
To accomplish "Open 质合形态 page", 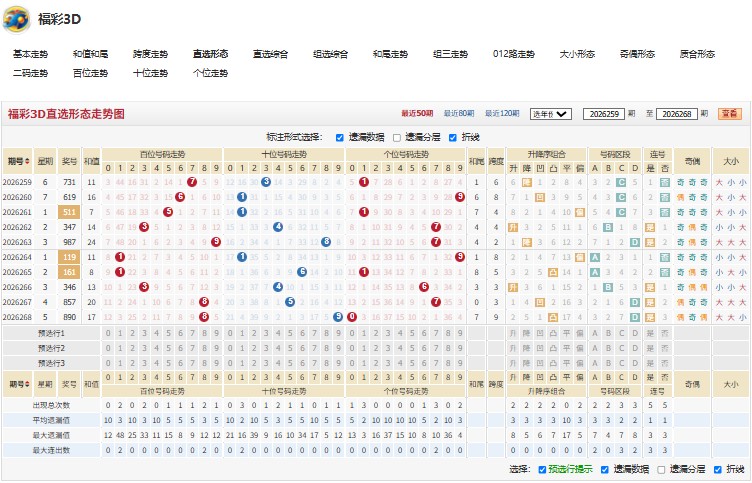I will (697, 54).
